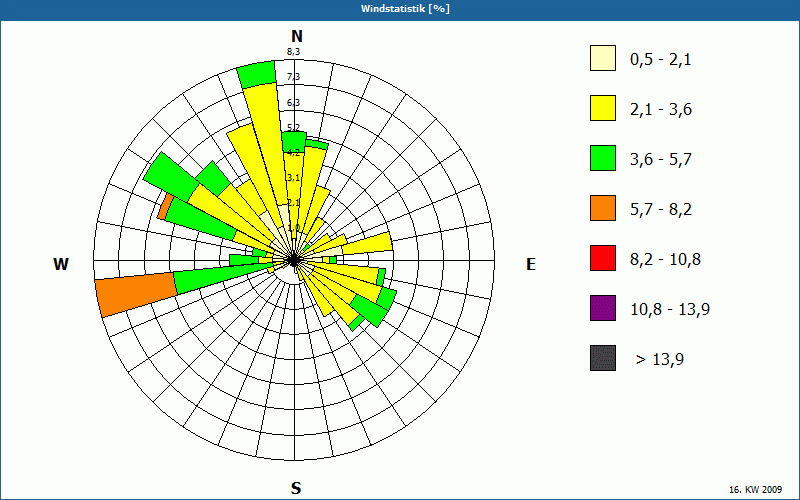Image resolution: width=800 pixels, height=500 pixels.
Task: Click the legend label '2,1 - 3,6'
Action: click(x=661, y=110)
